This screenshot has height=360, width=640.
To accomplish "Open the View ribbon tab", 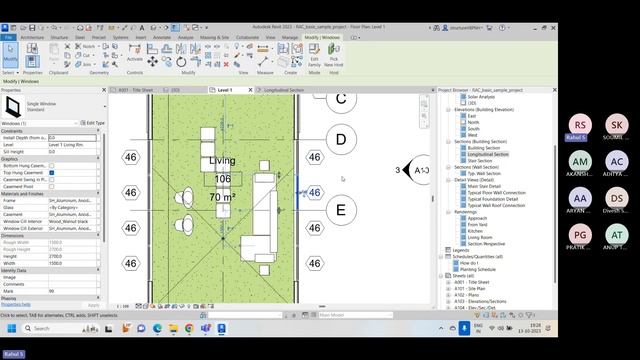I will pos(270,38).
